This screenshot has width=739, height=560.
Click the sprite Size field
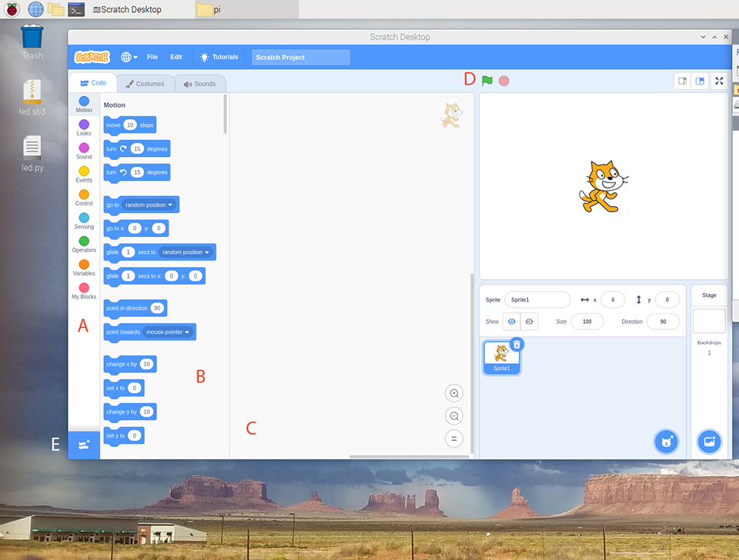tap(587, 322)
